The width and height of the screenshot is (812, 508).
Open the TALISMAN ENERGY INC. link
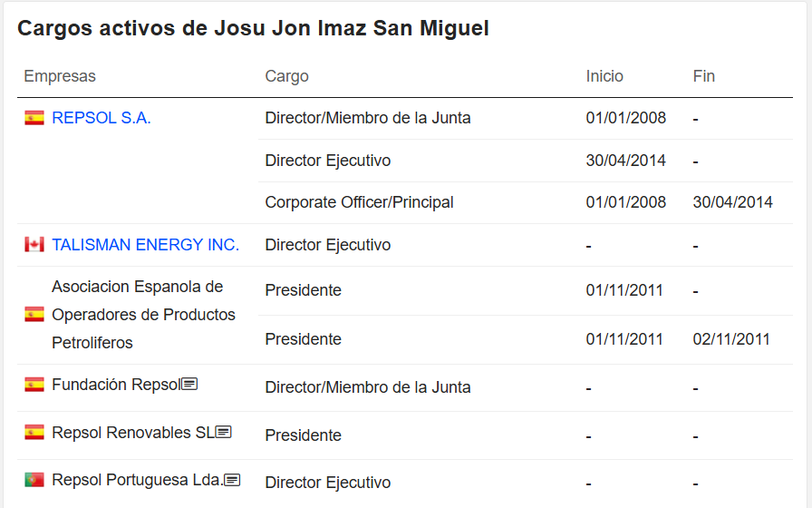146,245
